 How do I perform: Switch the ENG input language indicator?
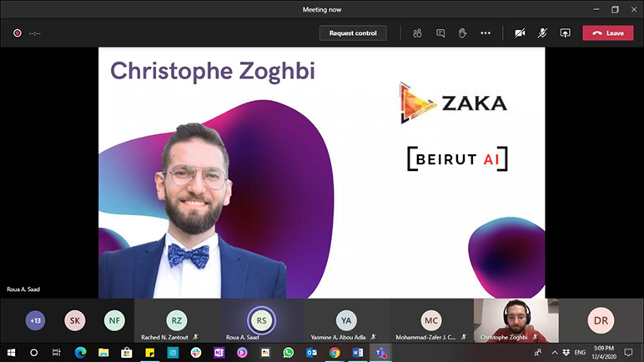[x=580, y=353]
